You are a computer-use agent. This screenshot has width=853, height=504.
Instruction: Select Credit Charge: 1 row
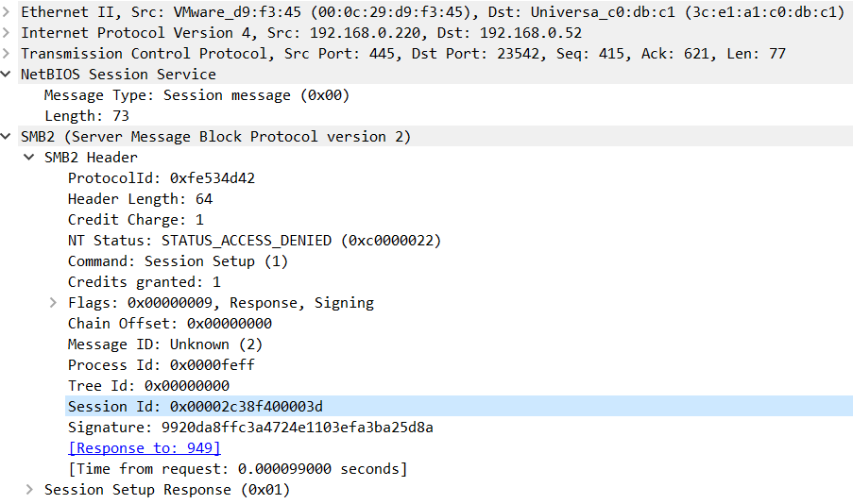click(x=135, y=220)
